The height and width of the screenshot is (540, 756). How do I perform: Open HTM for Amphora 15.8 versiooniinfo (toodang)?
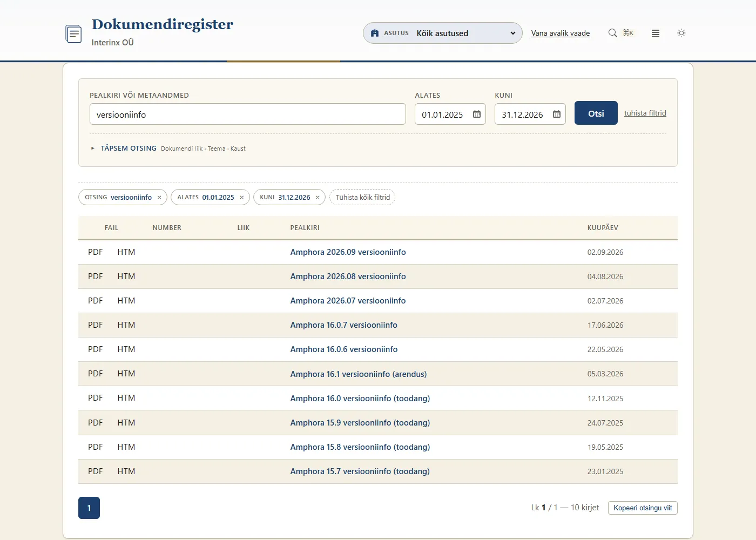(126, 447)
